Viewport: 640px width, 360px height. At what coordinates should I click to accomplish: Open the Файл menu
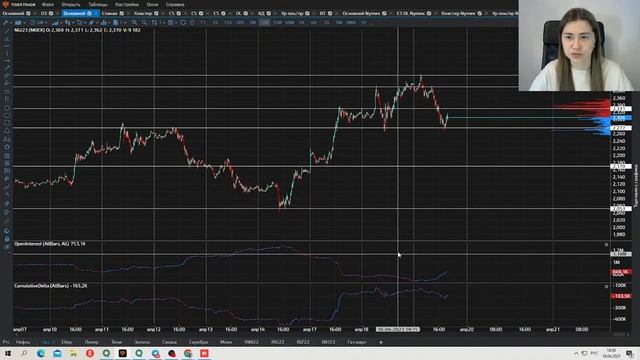click(x=48, y=4)
